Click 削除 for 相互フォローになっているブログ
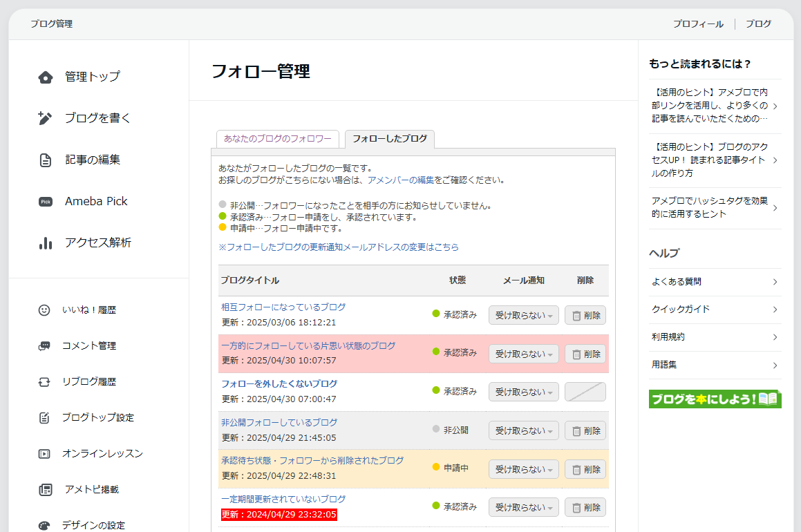This screenshot has width=801, height=532. (x=585, y=316)
